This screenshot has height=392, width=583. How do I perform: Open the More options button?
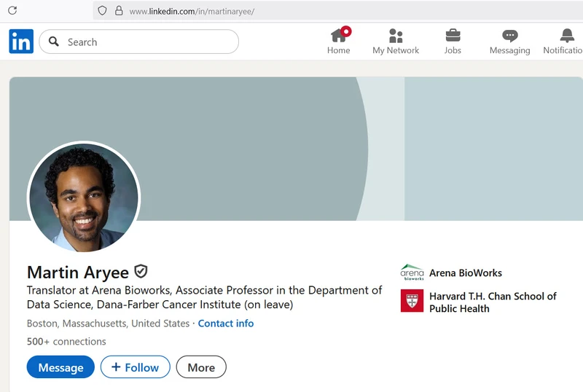(x=201, y=367)
